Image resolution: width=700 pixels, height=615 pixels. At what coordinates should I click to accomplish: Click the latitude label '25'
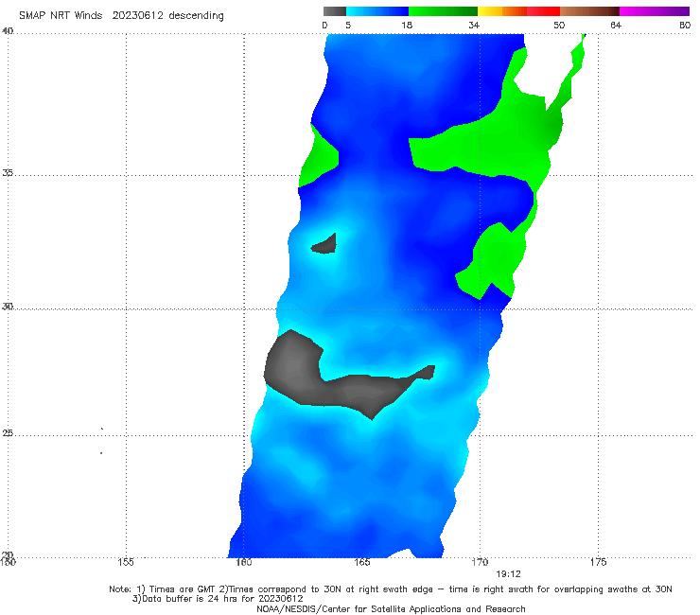pos(8,432)
